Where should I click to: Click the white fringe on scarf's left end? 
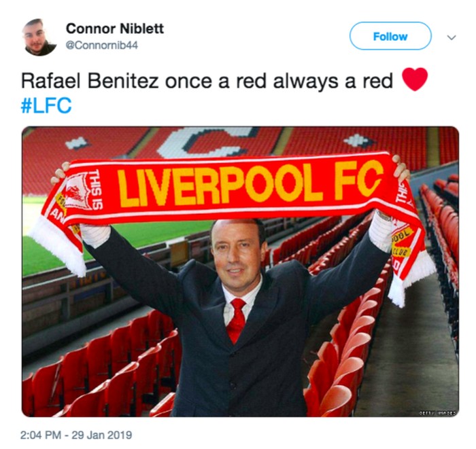pos(56,247)
